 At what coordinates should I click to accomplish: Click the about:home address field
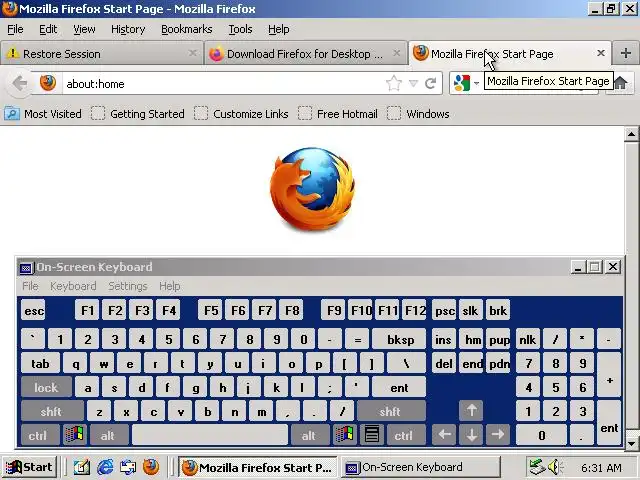click(223, 84)
